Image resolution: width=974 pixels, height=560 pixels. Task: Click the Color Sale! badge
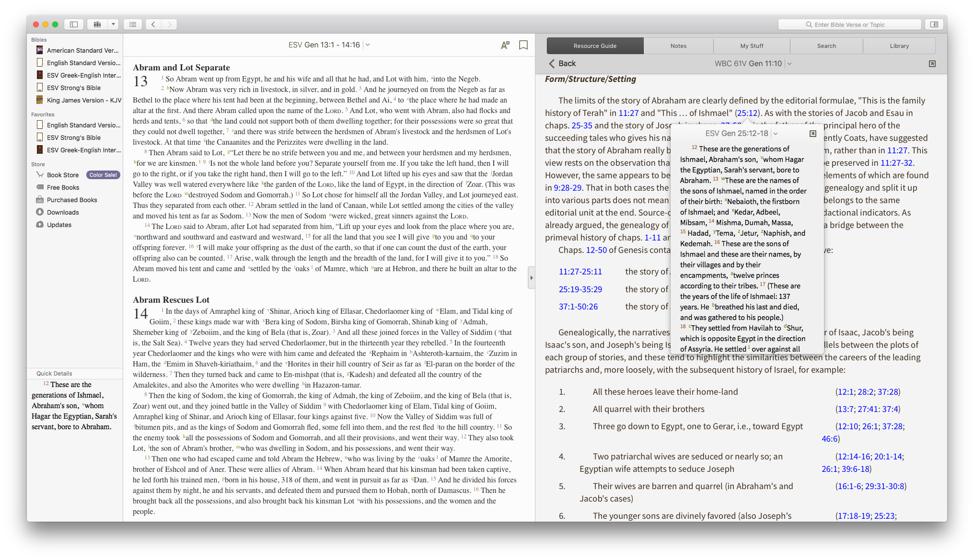103,175
